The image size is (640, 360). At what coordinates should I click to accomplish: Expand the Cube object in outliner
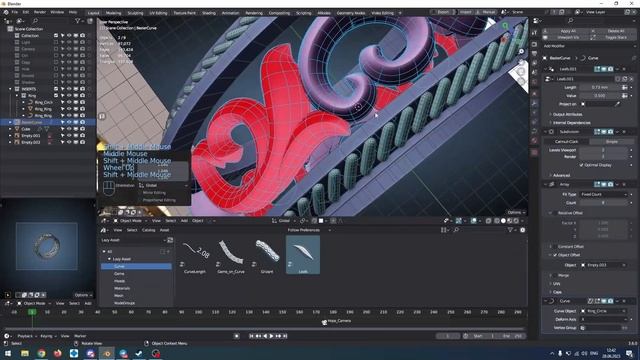[x=10, y=129]
